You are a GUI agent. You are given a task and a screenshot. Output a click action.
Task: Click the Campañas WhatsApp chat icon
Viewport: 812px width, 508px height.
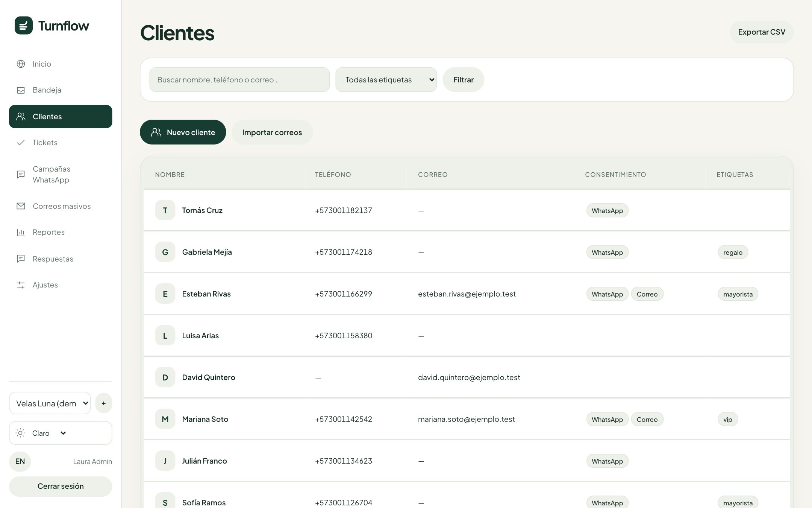tap(21, 174)
